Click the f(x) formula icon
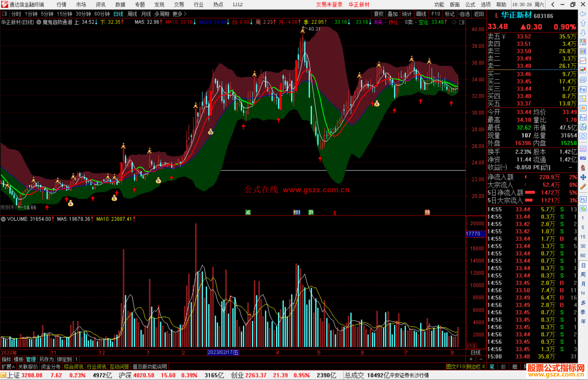Viewport: 588px width, 380px height. coord(583,127)
